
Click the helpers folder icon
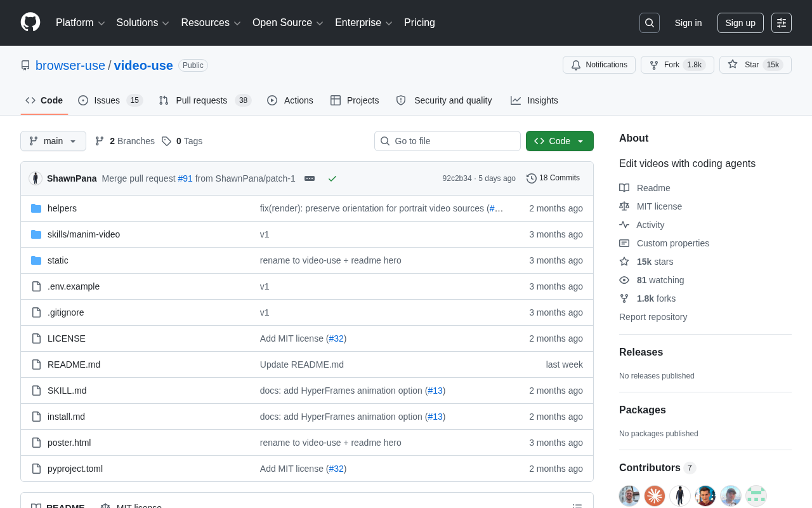[36, 208]
